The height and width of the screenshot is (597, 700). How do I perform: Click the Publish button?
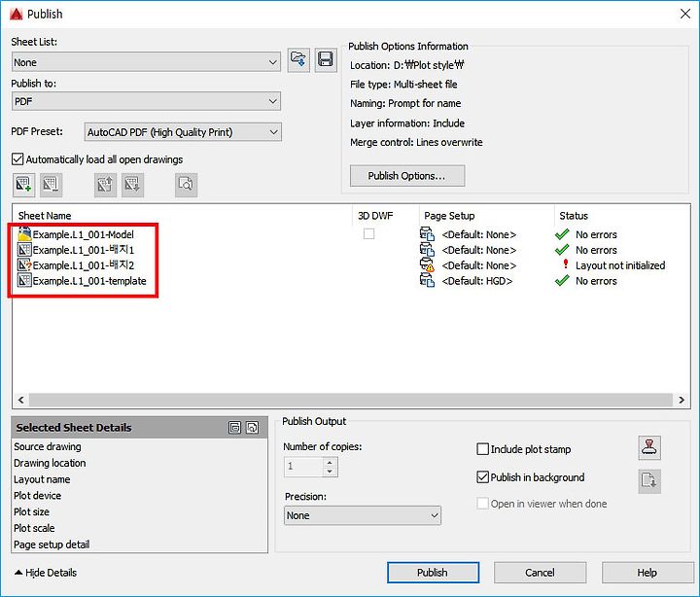pyautogui.click(x=433, y=573)
